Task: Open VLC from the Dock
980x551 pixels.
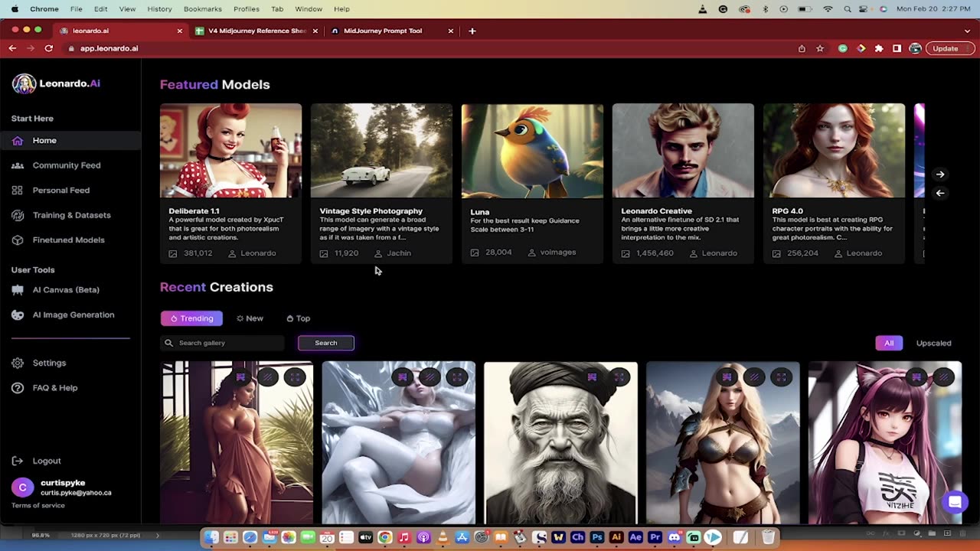Action: (443, 537)
